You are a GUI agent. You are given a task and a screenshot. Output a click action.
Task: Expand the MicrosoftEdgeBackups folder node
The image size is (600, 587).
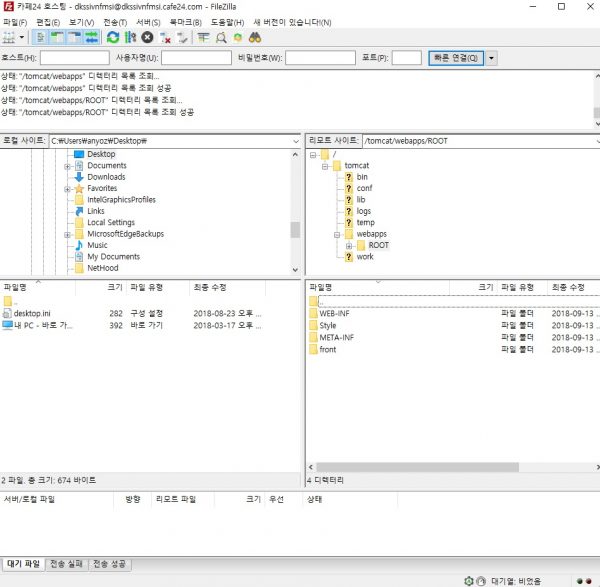click(x=67, y=235)
